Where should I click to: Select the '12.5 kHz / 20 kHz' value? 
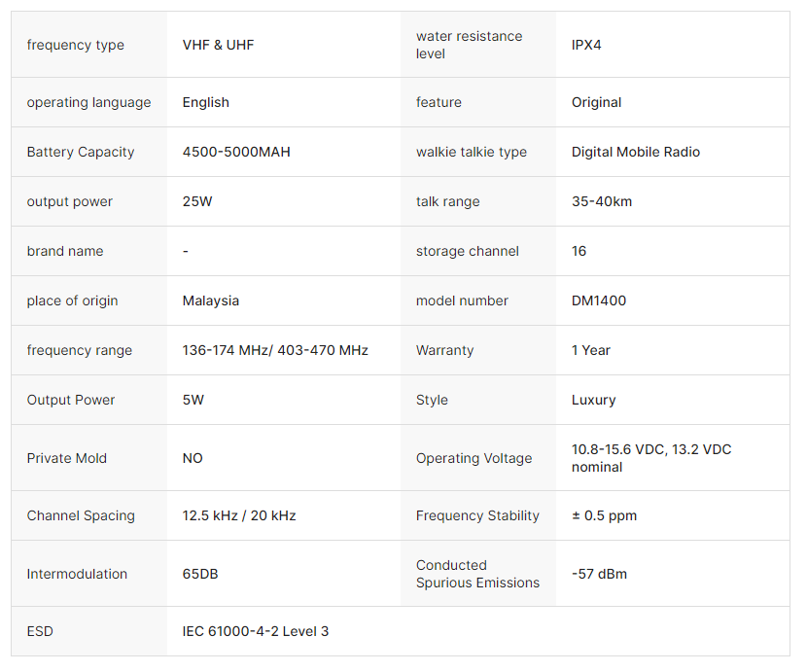point(238,515)
